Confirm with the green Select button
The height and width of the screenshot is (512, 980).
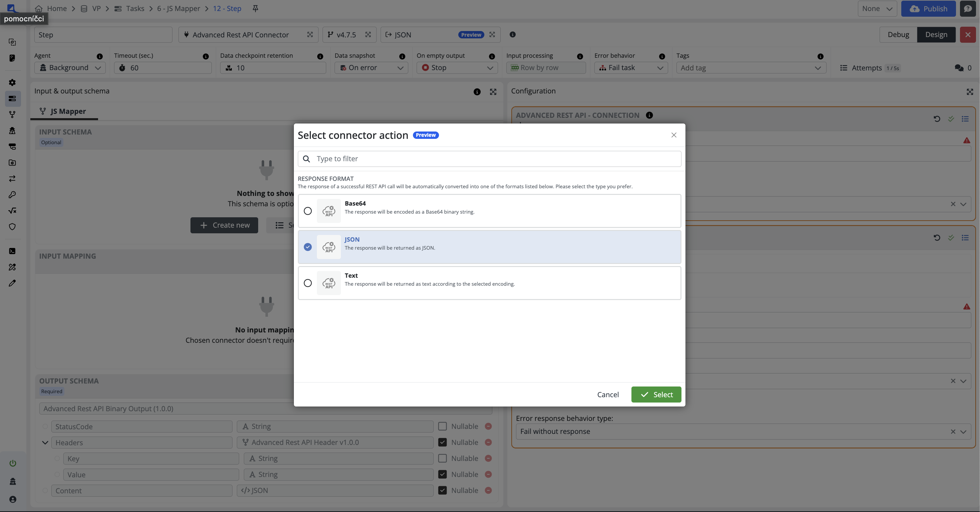click(656, 395)
